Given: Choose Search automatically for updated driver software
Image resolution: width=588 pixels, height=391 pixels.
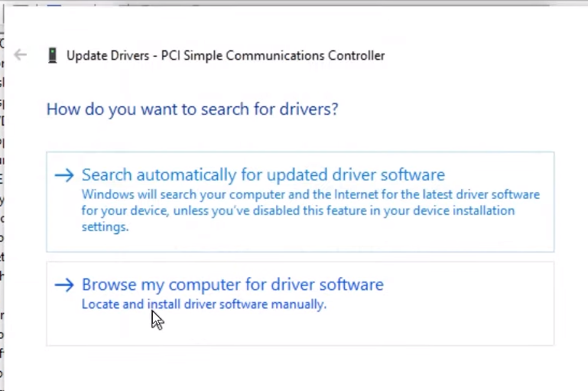Looking at the screenshot, I should (x=300, y=202).
